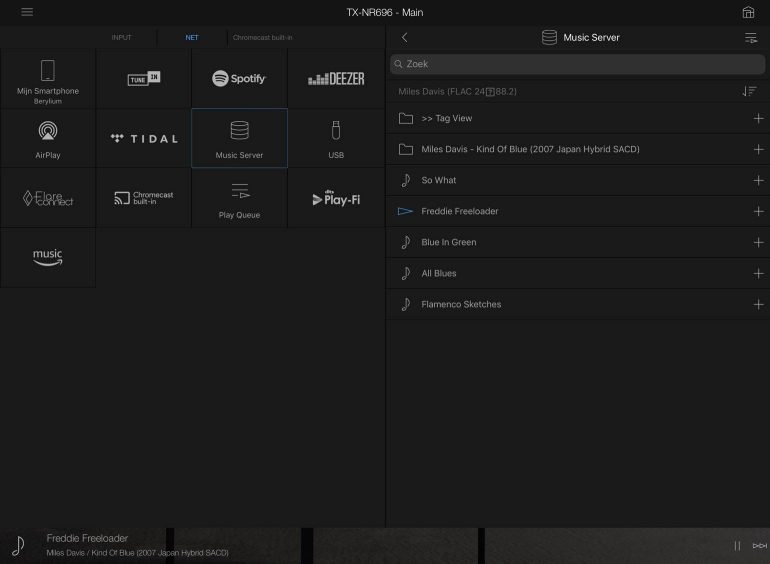Click the Zoek search field

click(577, 64)
